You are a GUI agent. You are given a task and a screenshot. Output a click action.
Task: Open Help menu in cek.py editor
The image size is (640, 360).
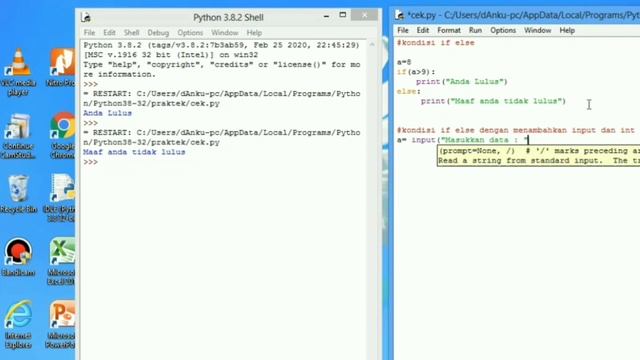tap(567, 31)
